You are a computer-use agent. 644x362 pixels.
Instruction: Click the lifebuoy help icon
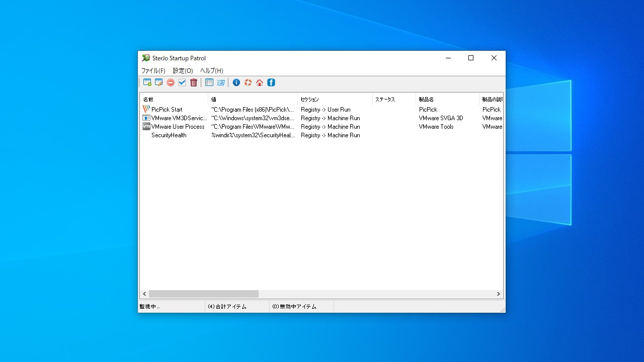(248, 82)
